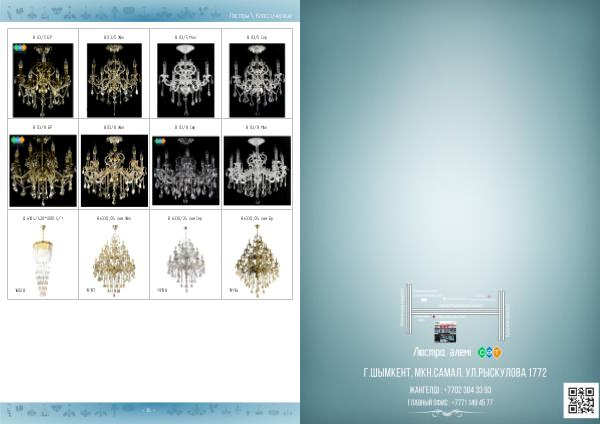Open the white chandelier ending the second row
Viewport: 600px width, 424px height.
coord(256,170)
